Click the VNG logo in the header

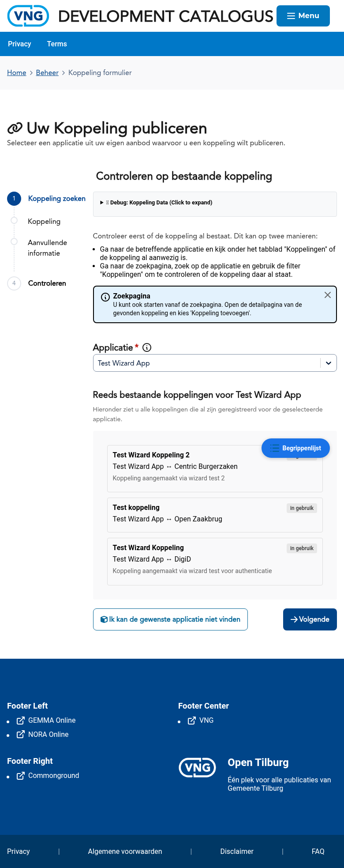[28, 16]
